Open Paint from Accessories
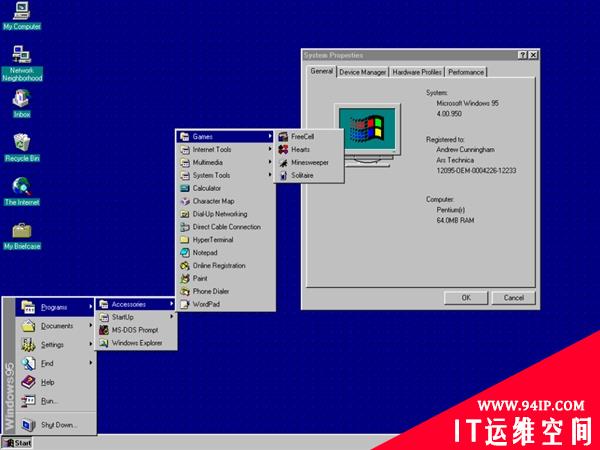This screenshot has width=600, height=450. (x=226, y=279)
